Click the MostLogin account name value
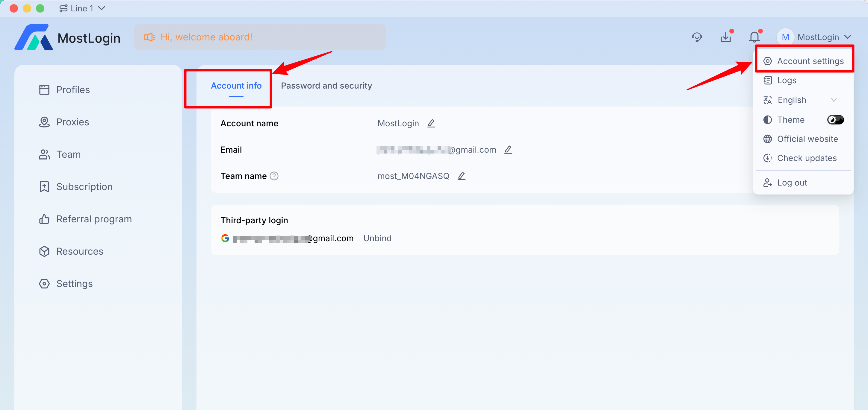The height and width of the screenshot is (410, 868). (398, 123)
